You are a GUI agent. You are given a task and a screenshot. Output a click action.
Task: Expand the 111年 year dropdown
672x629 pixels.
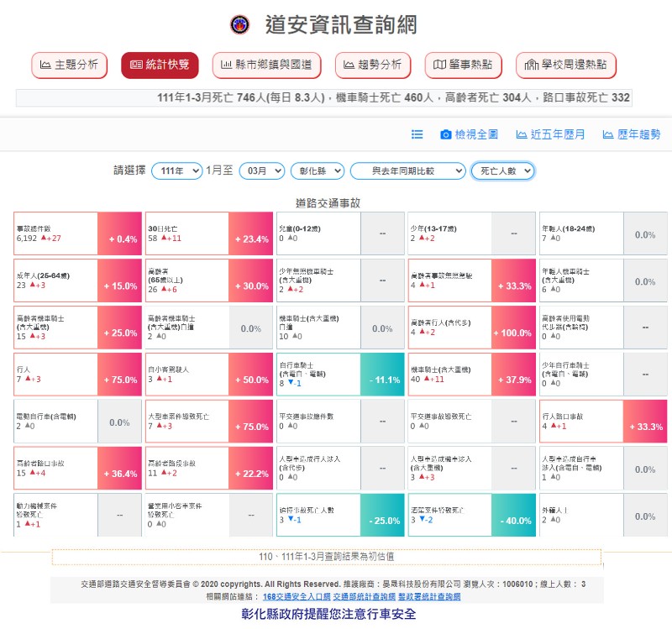point(177,171)
